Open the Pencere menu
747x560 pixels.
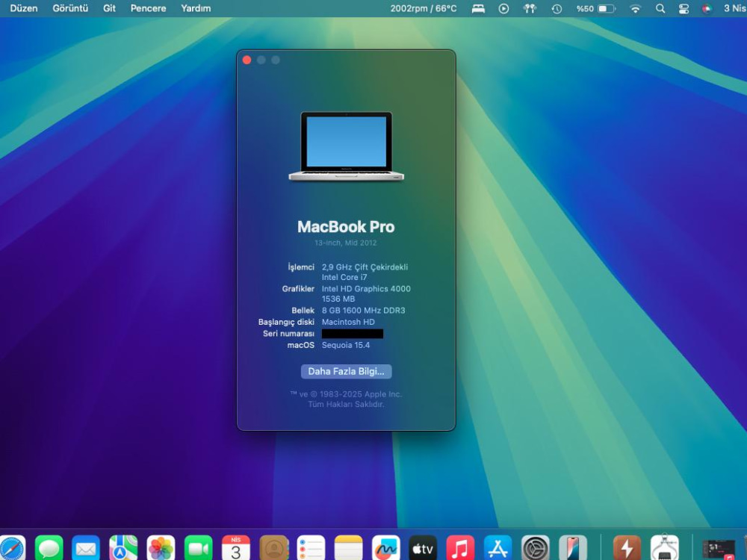(x=148, y=8)
